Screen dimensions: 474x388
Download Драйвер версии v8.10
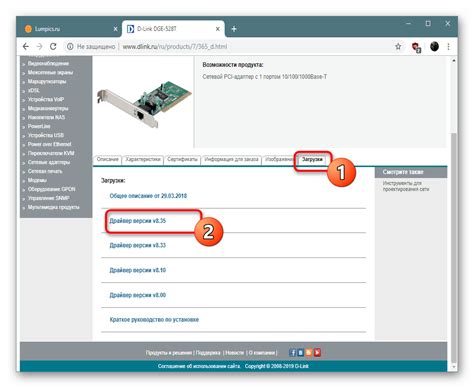[137, 270]
